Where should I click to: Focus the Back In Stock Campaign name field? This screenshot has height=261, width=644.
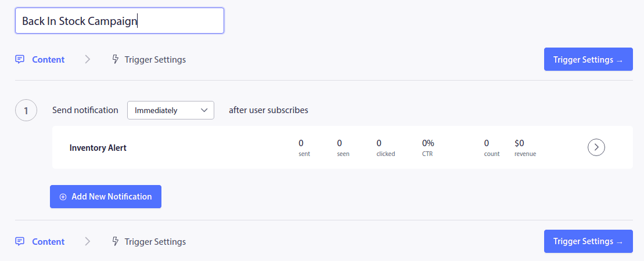[119, 21]
